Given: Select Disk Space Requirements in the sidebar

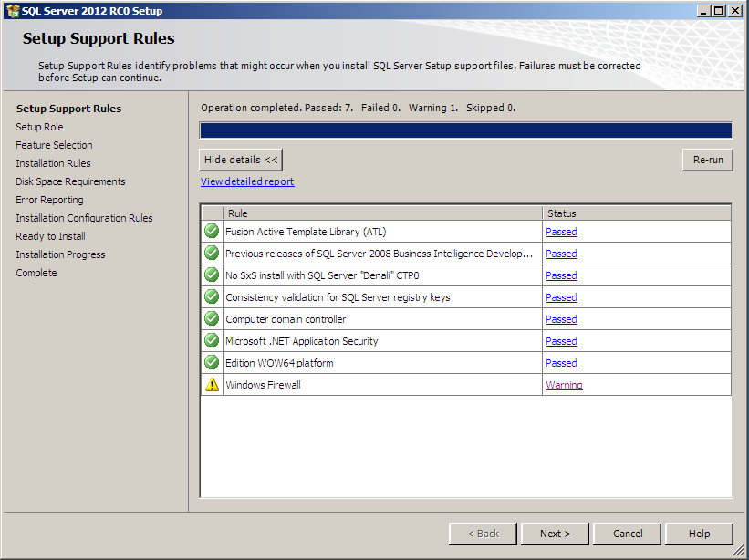Looking at the screenshot, I should point(69,181).
